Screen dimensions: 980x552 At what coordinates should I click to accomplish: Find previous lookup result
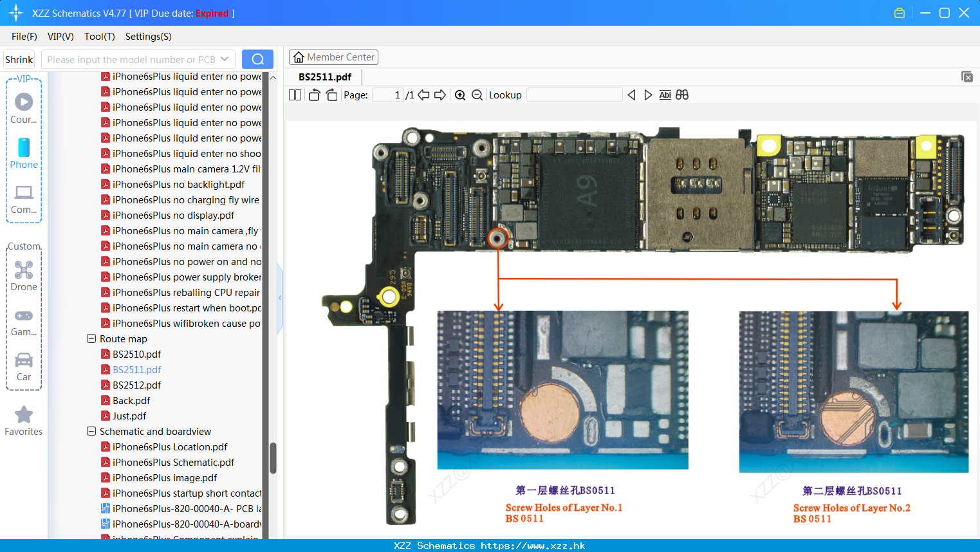click(631, 95)
